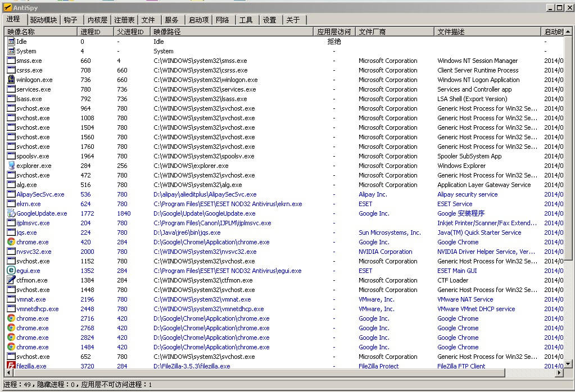Select the System process icon
The height and width of the screenshot is (392, 575).
click(11, 51)
